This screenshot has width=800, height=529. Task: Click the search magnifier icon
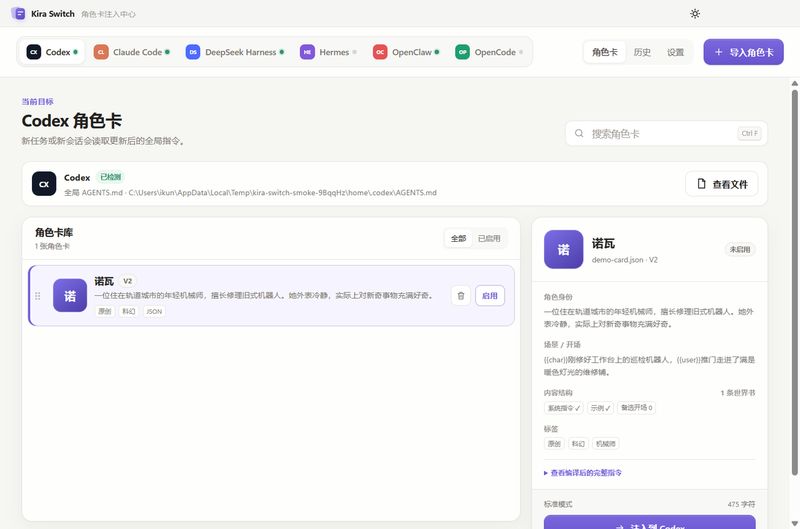(579, 134)
